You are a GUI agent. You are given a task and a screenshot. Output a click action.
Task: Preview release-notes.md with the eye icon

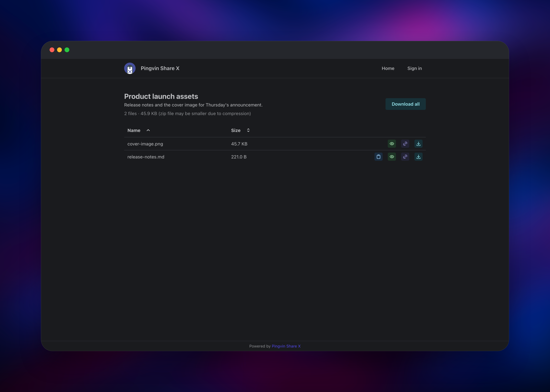[392, 157]
